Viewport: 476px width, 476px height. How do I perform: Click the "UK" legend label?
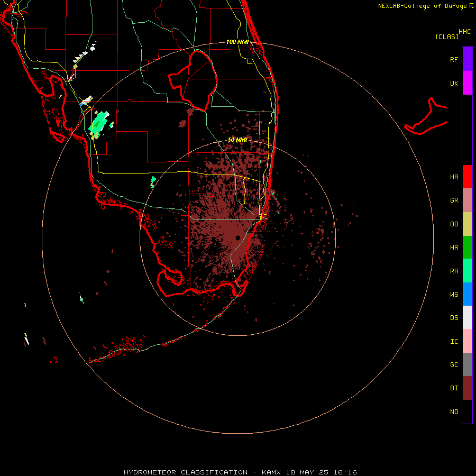coord(454,83)
